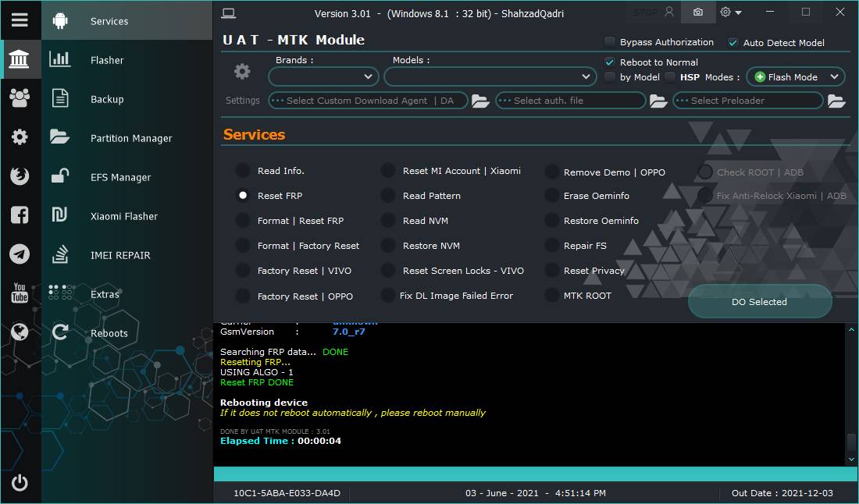This screenshot has height=504, width=859.
Task: Uncheck Auto Detect Model
Action: (732, 43)
